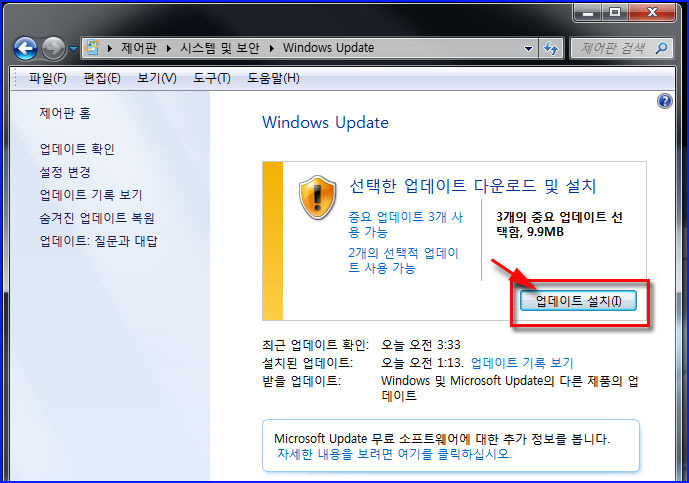
Task: Open 2개의 선택적 업데이트 사용 가능 link
Action: pos(403,260)
